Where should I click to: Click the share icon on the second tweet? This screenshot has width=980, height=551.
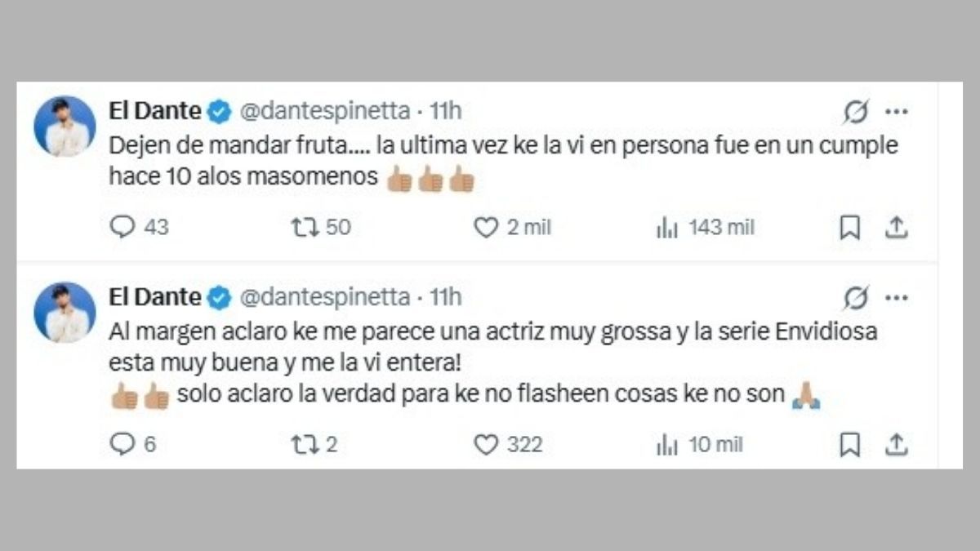coord(897,445)
